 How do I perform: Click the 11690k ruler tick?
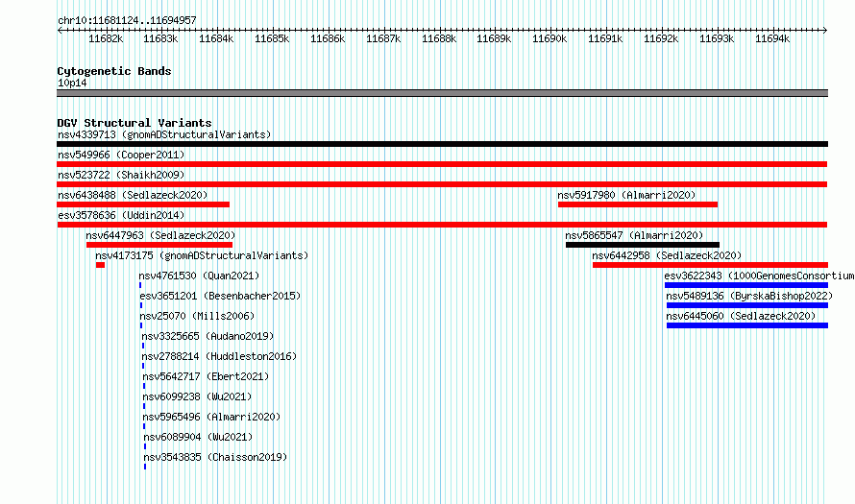(550, 38)
